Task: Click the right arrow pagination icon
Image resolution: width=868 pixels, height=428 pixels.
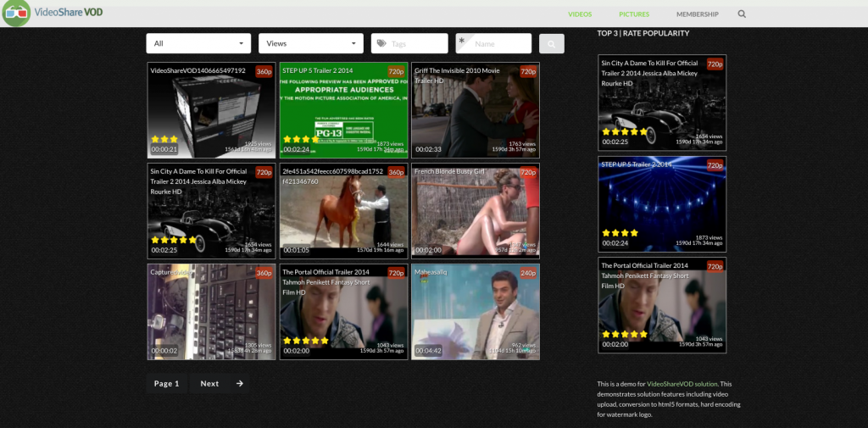Action: [x=239, y=383]
